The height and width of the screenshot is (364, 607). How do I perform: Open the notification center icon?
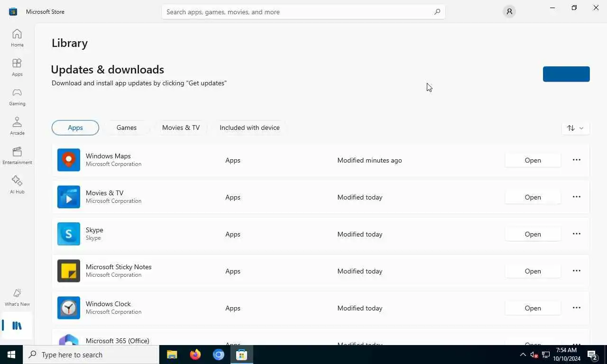click(x=592, y=355)
